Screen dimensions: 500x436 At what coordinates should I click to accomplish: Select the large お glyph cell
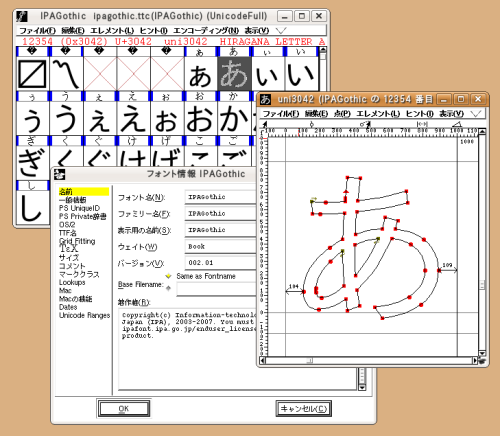click(200, 118)
